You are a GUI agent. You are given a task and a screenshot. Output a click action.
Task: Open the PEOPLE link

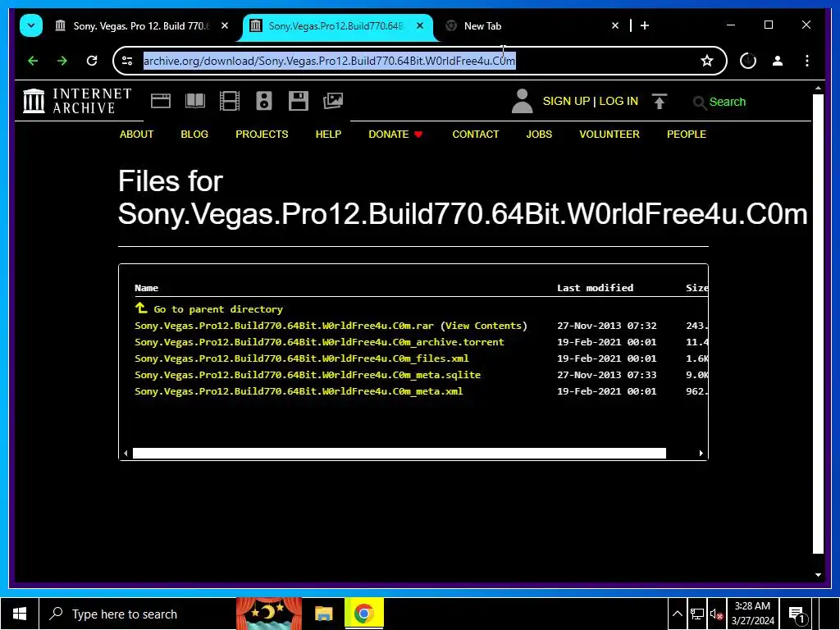(687, 135)
